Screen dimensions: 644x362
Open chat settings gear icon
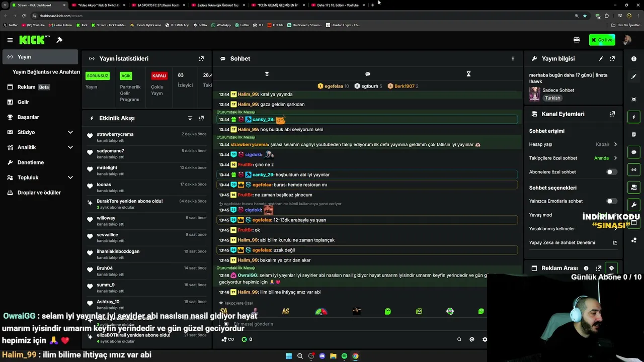[485, 339]
